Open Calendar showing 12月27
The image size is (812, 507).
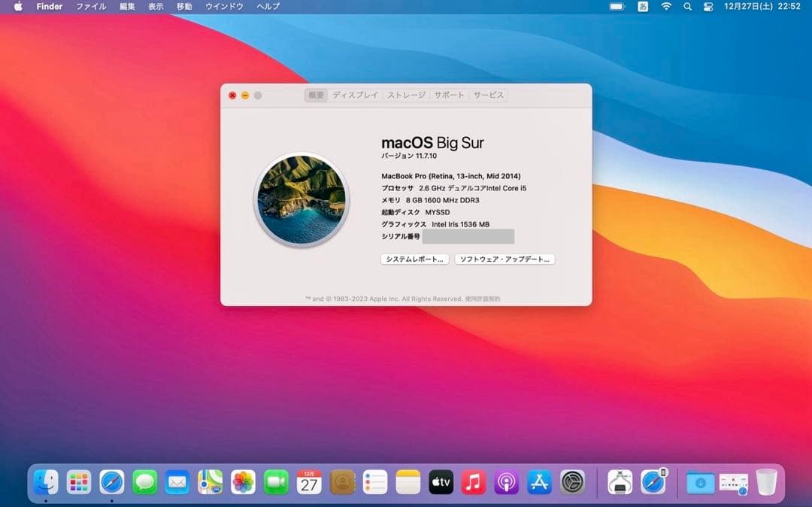[308, 482]
